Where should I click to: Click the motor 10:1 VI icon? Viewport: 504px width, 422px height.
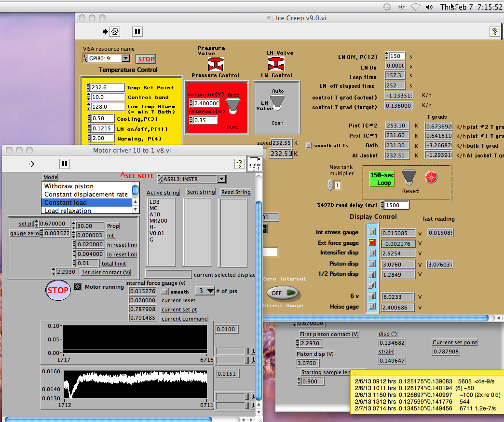[x=254, y=164]
